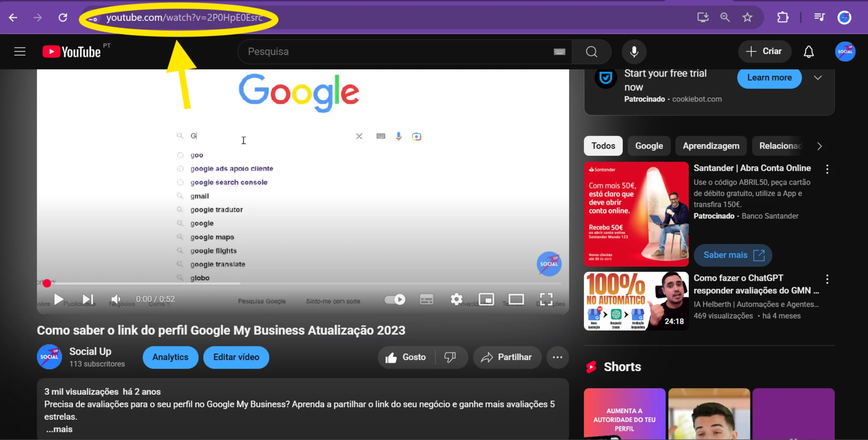Open Aumenta a autoridade do teu perfil short
The image size is (868, 440).
point(625,414)
